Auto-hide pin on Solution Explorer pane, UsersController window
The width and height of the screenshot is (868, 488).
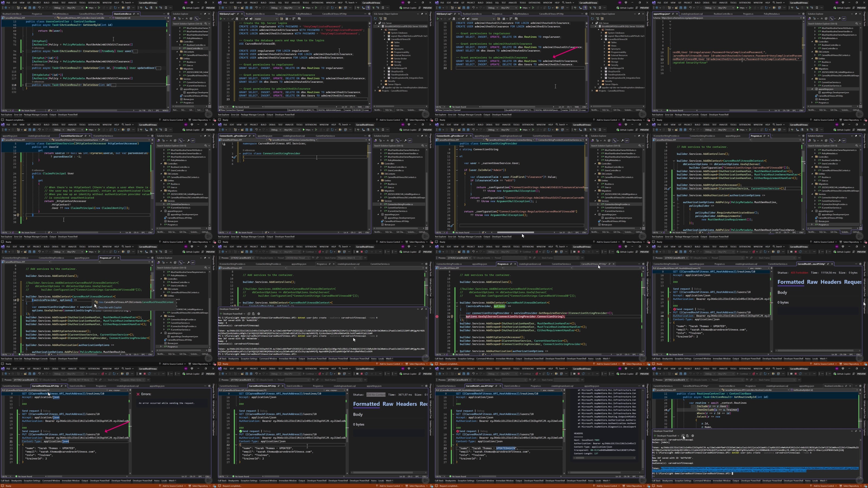coord(205,14)
